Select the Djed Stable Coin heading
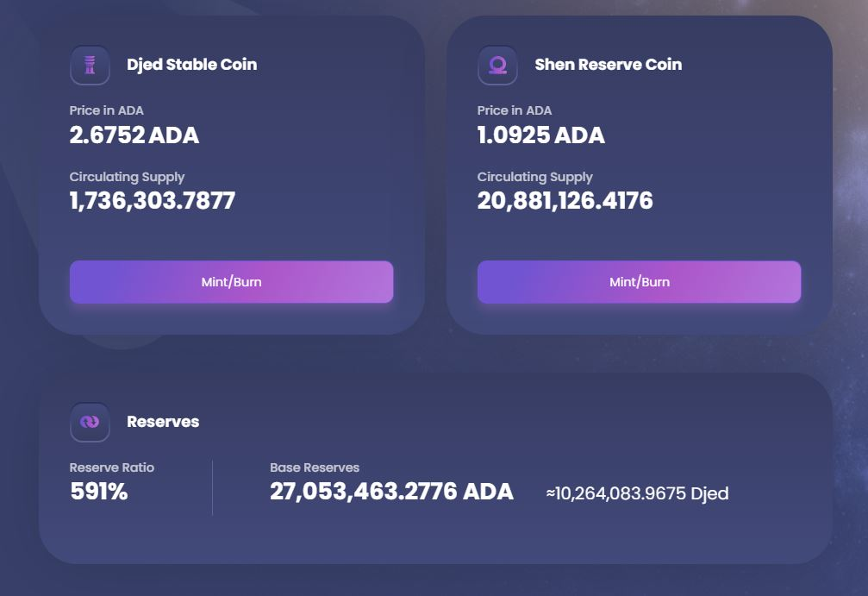This screenshot has width=868, height=596. click(x=191, y=65)
